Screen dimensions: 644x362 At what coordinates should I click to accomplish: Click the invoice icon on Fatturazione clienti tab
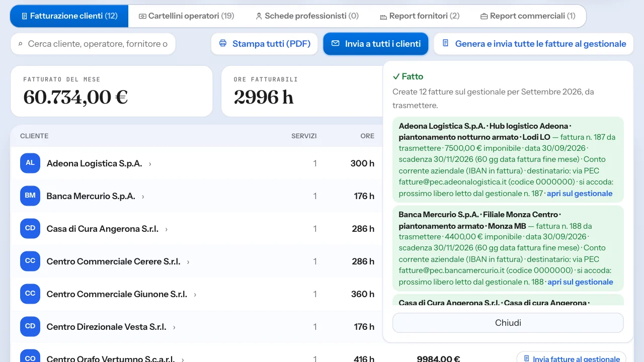pos(24,16)
